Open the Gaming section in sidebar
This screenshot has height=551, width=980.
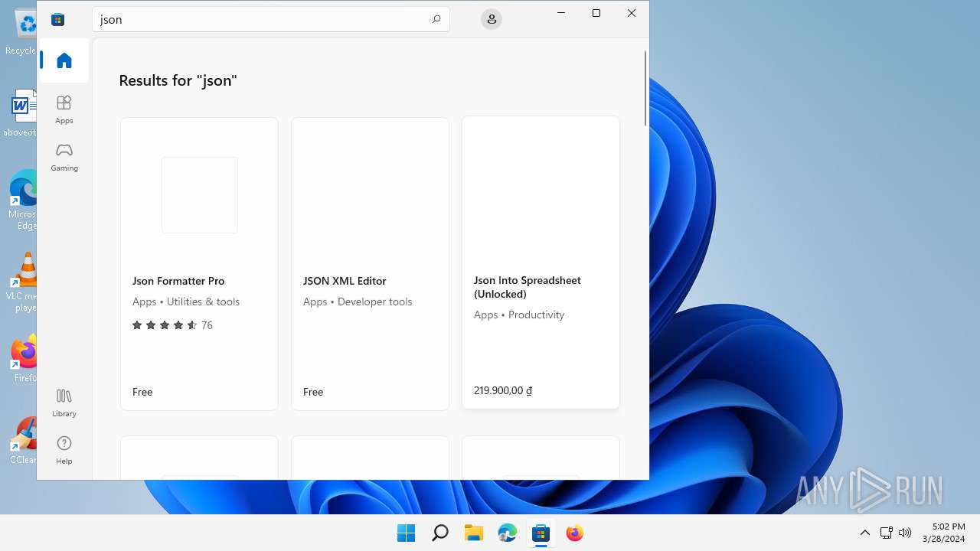(64, 157)
